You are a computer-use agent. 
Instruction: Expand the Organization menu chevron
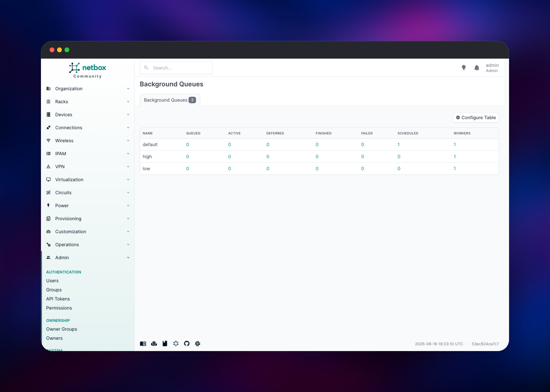point(128,89)
